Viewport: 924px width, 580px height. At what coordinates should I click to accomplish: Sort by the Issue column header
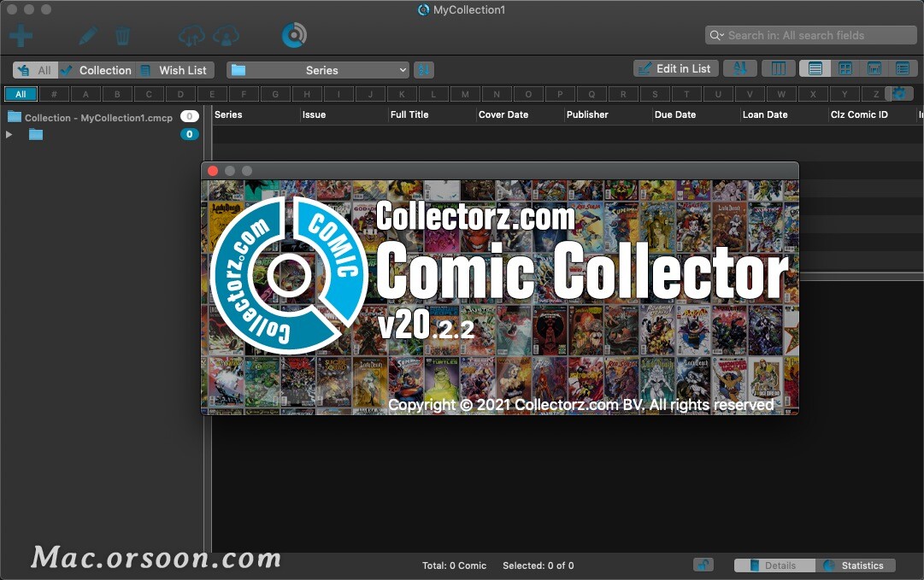point(344,114)
